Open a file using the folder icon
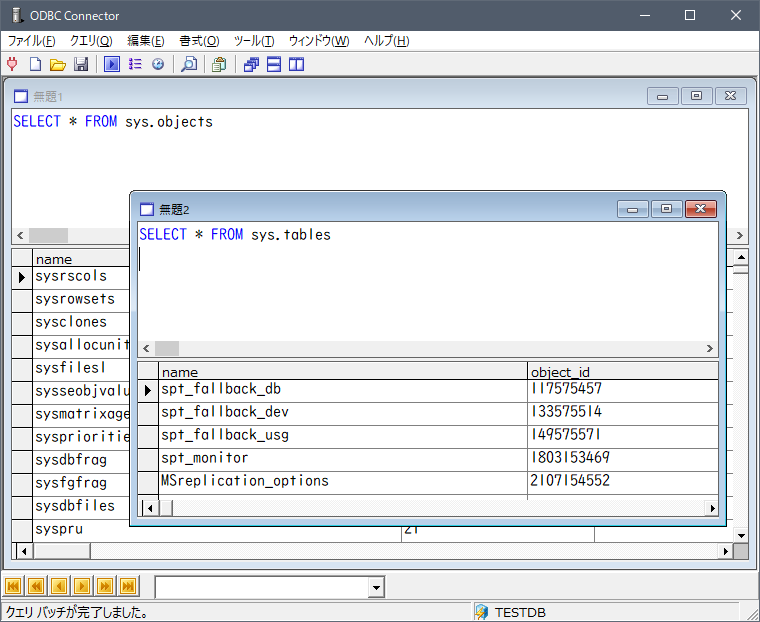The height and width of the screenshot is (622, 760). (58, 64)
